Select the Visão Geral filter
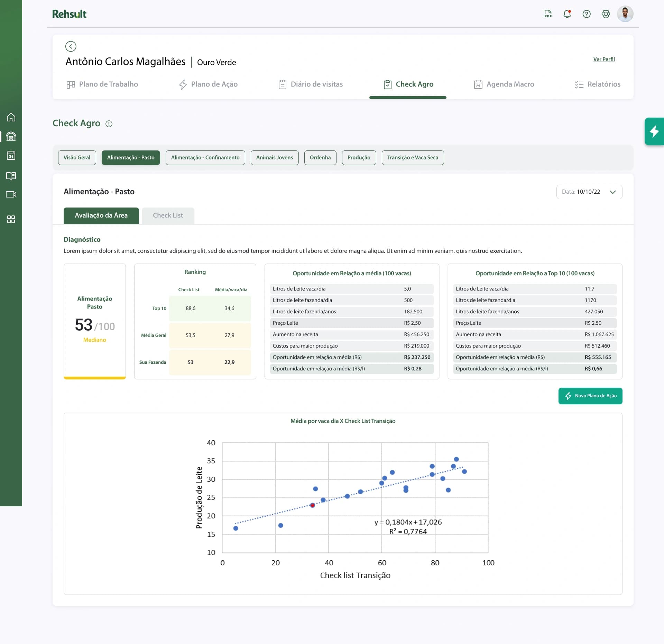 77,158
